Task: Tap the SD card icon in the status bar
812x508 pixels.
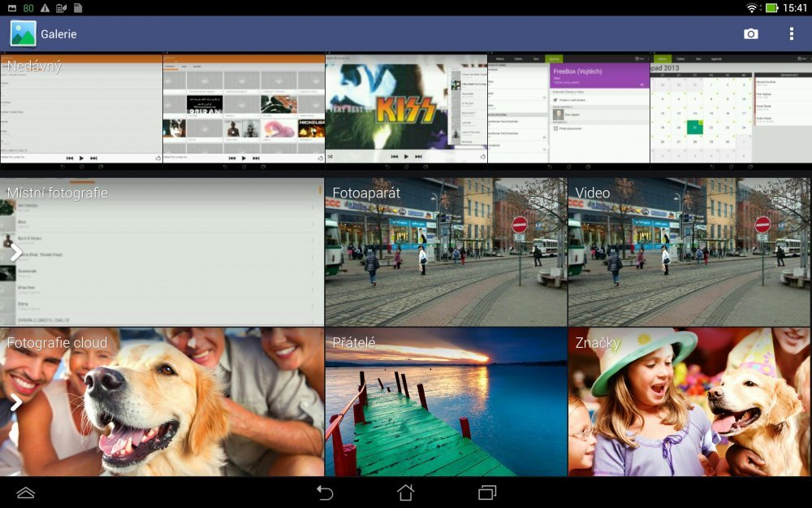Action: coord(78,7)
